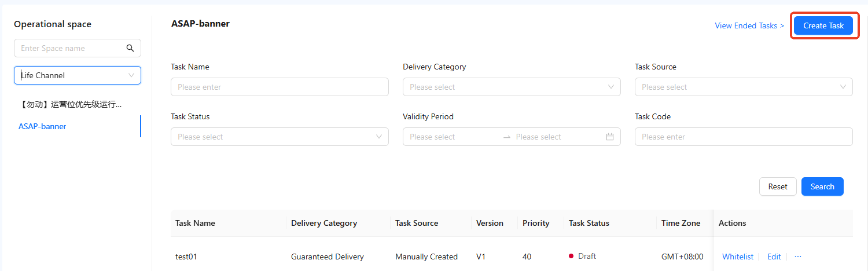This screenshot has height=271, width=868.
Task: Click the Create Task button
Action: click(x=823, y=25)
